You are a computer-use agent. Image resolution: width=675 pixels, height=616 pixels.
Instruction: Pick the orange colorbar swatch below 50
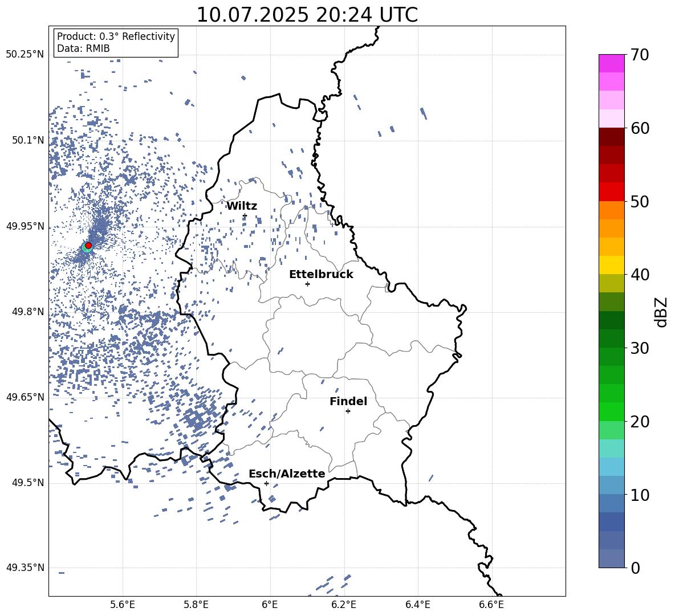point(611,210)
